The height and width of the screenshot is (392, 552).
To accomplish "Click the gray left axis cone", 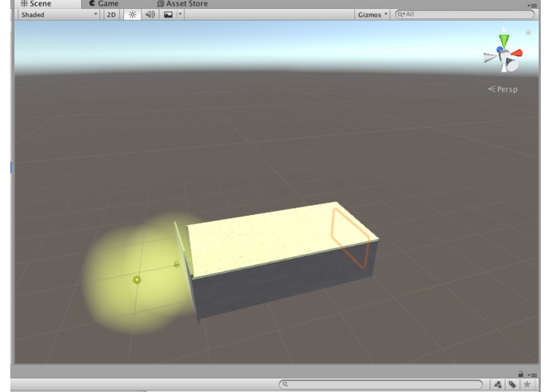I will click(x=490, y=58).
